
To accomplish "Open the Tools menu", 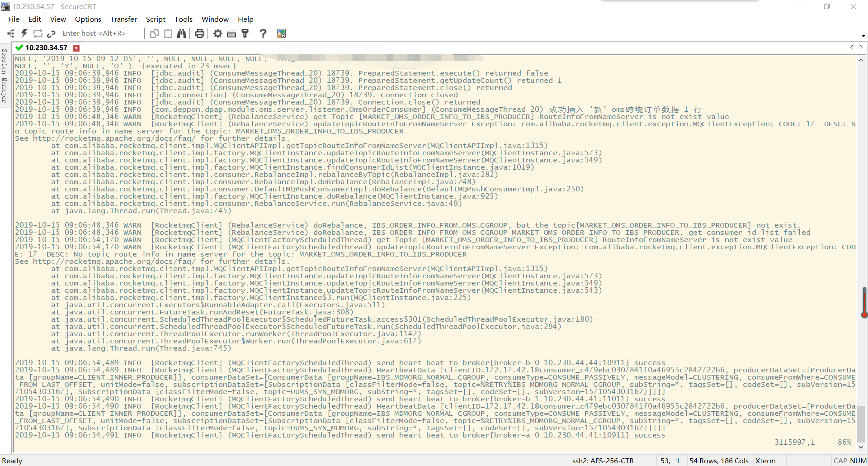I will tap(184, 19).
